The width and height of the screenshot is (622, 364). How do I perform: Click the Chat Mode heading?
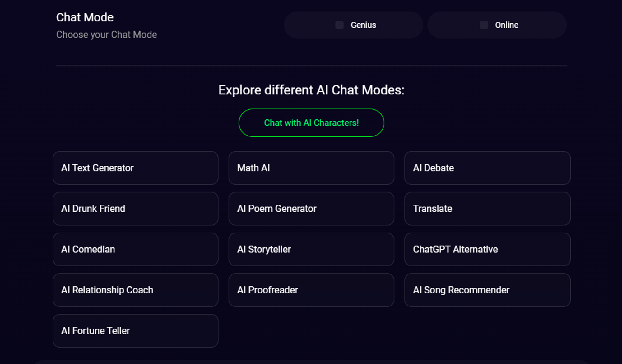point(85,17)
